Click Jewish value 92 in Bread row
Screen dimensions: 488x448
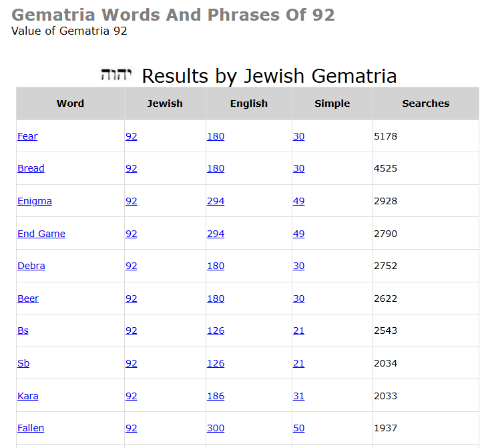click(132, 168)
